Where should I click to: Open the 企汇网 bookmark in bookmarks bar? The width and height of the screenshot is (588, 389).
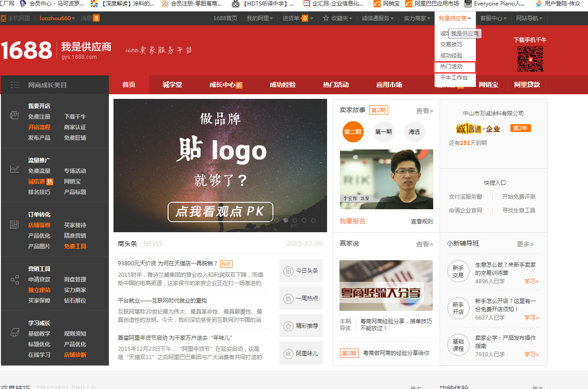coord(333,4)
